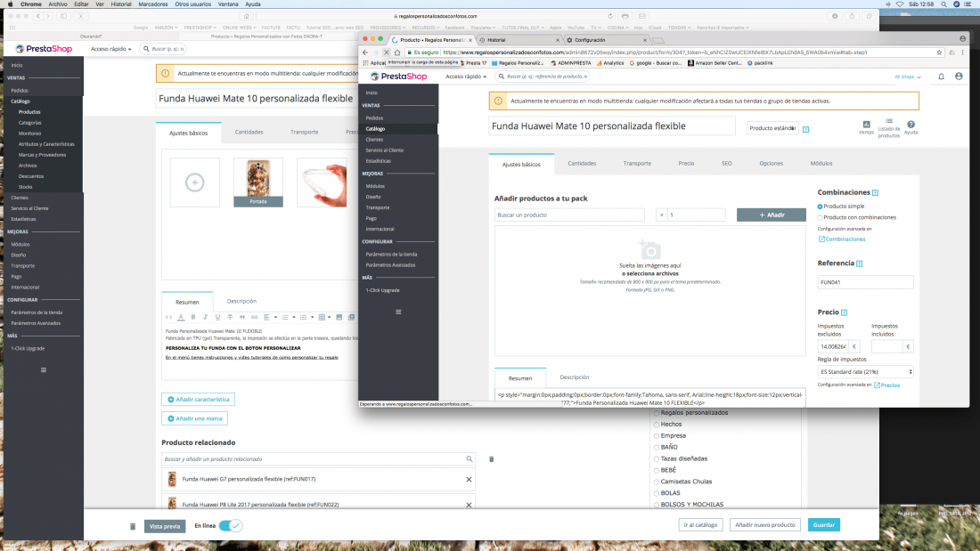The width and height of the screenshot is (980, 551).
Task: Click bold icon in back window editor
Action: click(193, 318)
